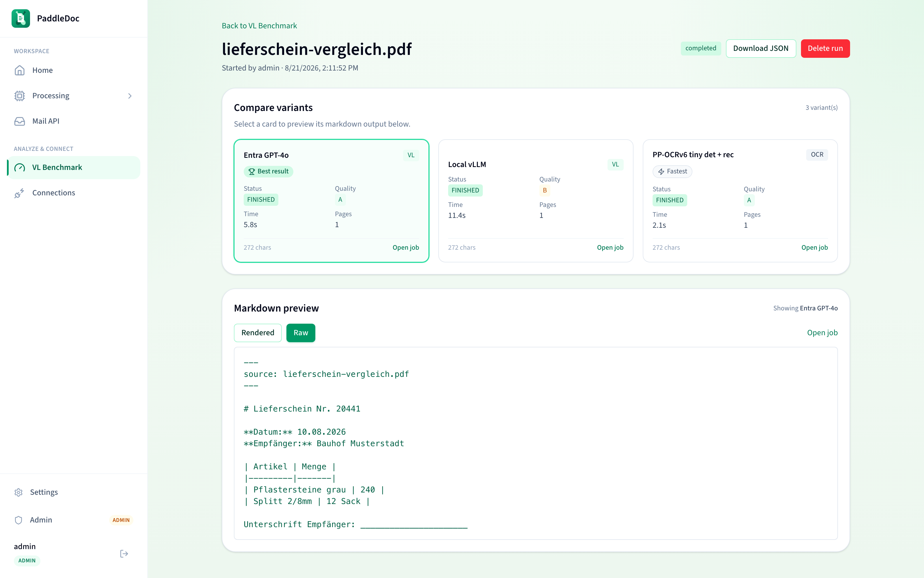Click the 11.4s time value
Screen dimensions: 924x578
tap(457, 216)
